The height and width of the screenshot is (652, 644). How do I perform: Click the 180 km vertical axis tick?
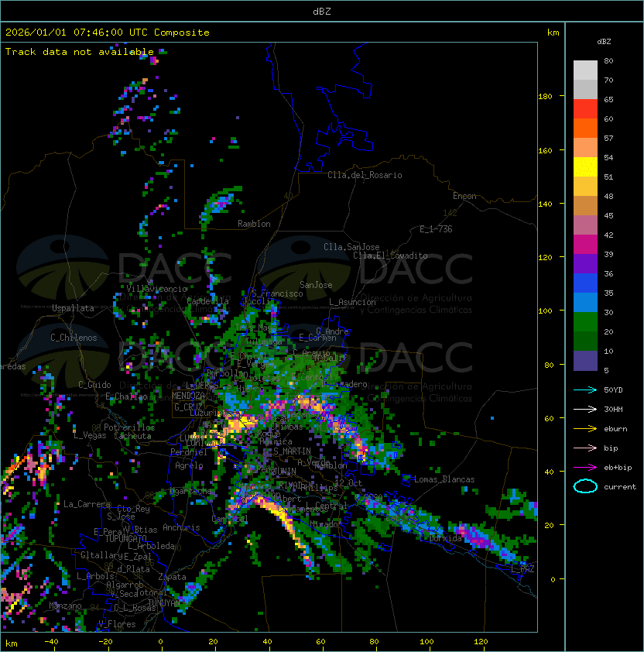(545, 97)
